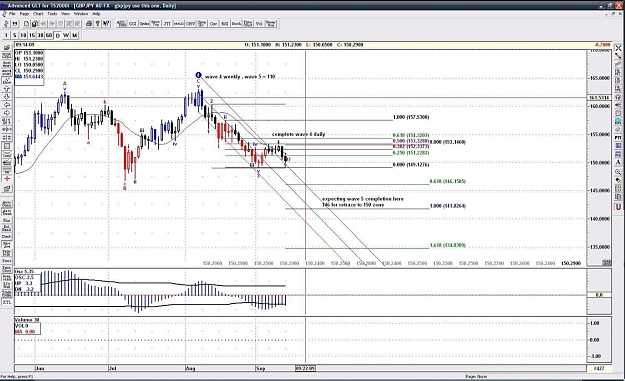This screenshot has width=625, height=381.
Task: Click the right arrow icon in left toolbar
Action: pyautogui.click(x=7, y=113)
